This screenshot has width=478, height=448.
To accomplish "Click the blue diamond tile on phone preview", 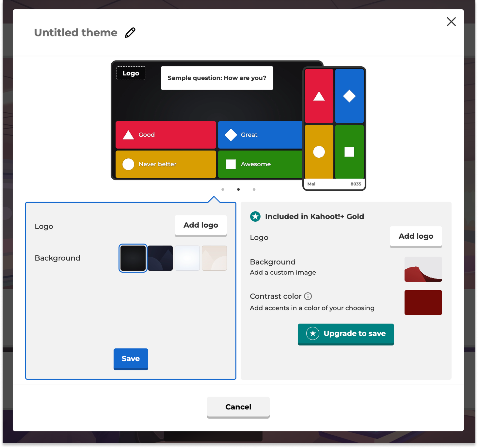I will (x=349, y=96).
